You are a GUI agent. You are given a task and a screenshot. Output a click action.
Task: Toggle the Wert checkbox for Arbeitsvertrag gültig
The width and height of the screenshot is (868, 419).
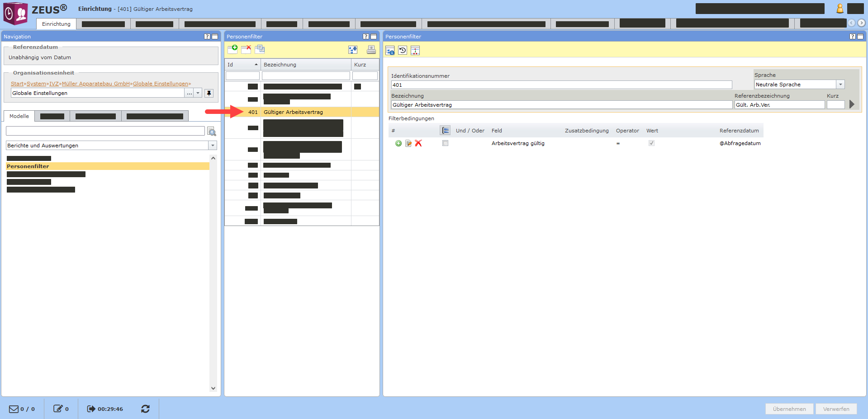651,143
